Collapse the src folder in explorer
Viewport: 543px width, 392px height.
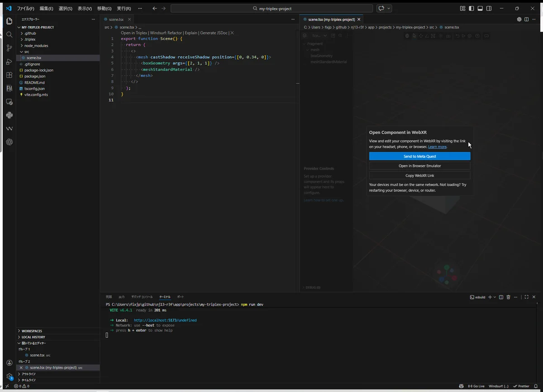pyautogui.click(x=26, y=52)
